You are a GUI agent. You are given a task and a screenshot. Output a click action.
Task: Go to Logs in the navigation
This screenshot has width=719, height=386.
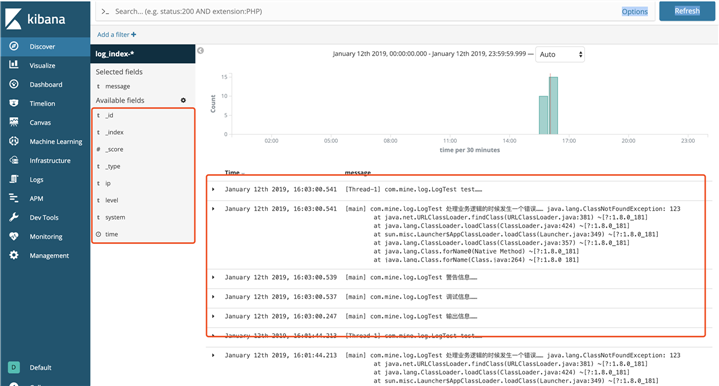pos(36,180)
